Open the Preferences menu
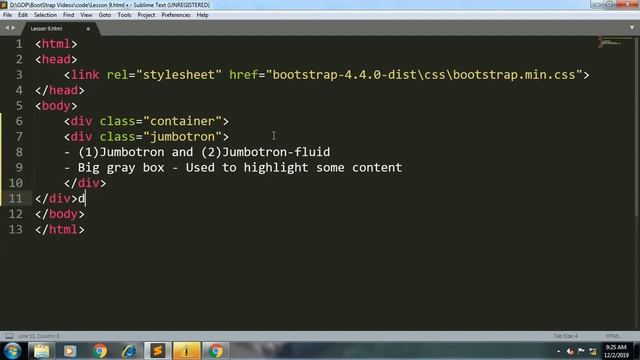Screen dimensions: 640x360 coord(176,15)
